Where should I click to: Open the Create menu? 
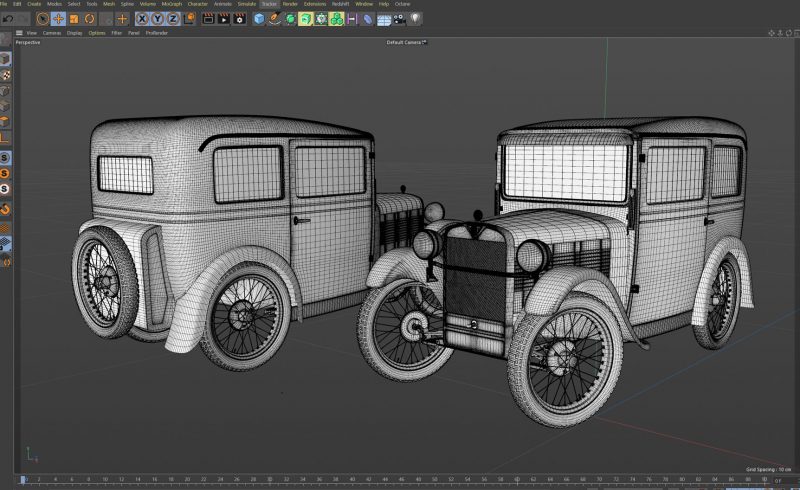(34, 4)
